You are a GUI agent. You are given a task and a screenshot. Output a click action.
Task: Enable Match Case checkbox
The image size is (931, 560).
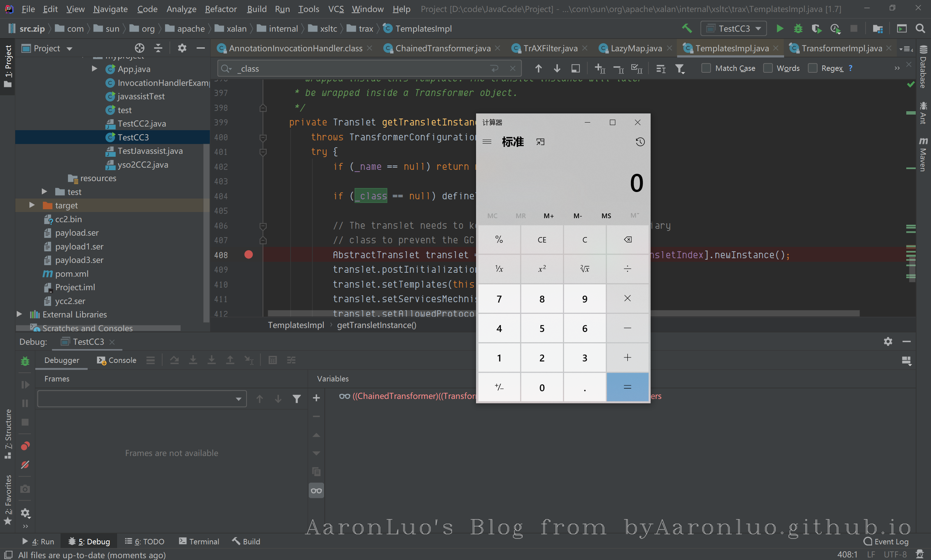click(706, 68)
